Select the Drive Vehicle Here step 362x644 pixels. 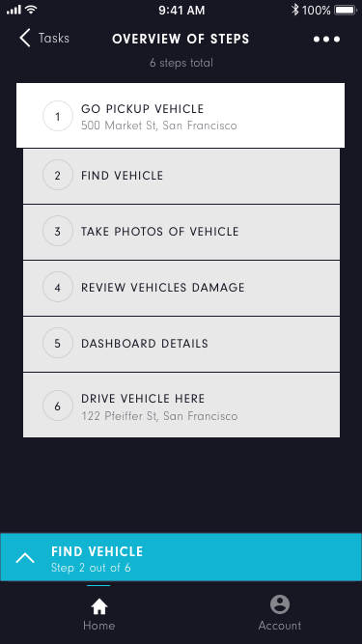(181, 405)
